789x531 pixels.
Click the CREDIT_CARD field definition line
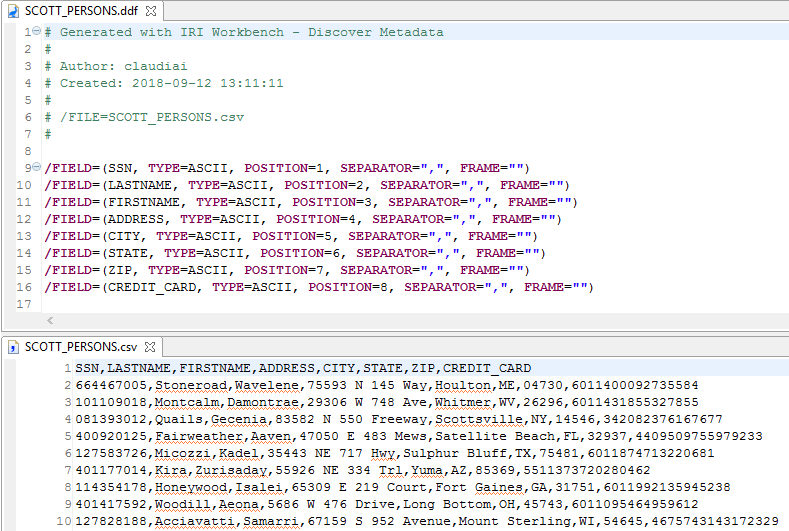319,287
